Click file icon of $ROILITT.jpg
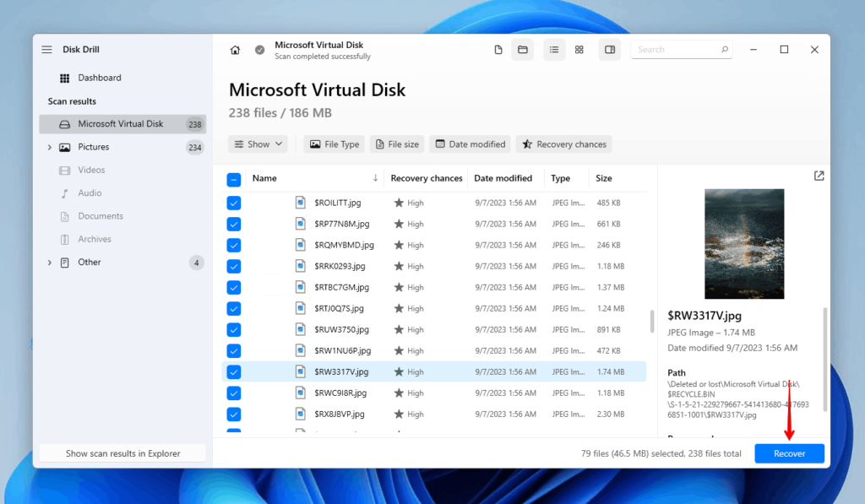 (x=300, y=203)
